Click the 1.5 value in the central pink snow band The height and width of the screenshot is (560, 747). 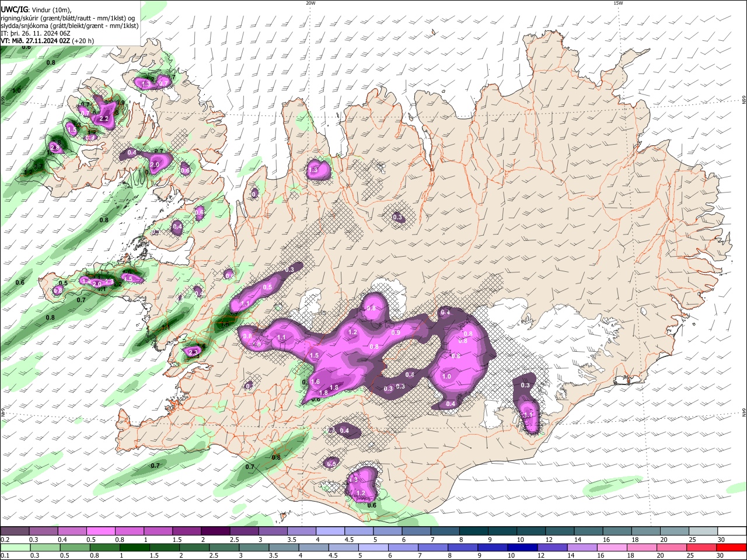pyautogui.click(x=314, y=355)
